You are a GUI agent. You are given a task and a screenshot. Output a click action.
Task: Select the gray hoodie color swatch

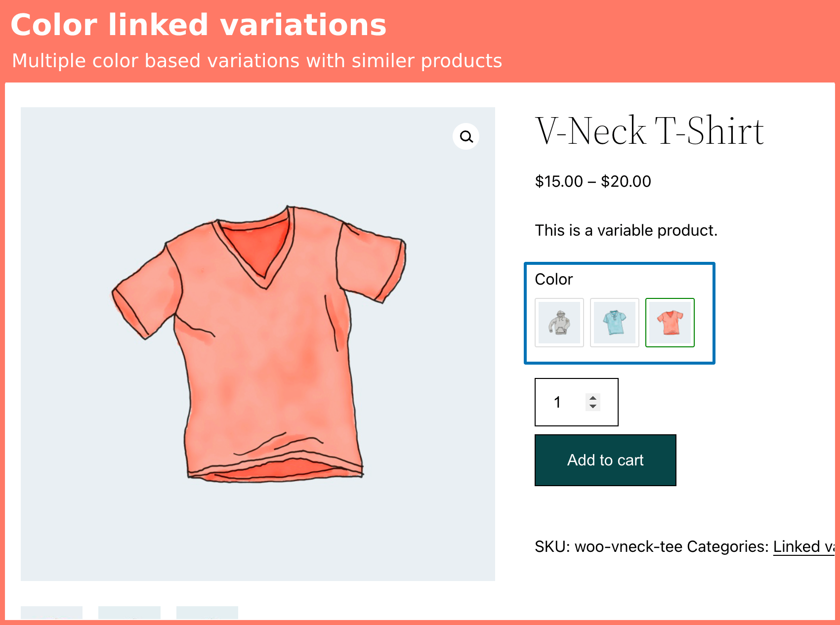click(x=559, y=323)
